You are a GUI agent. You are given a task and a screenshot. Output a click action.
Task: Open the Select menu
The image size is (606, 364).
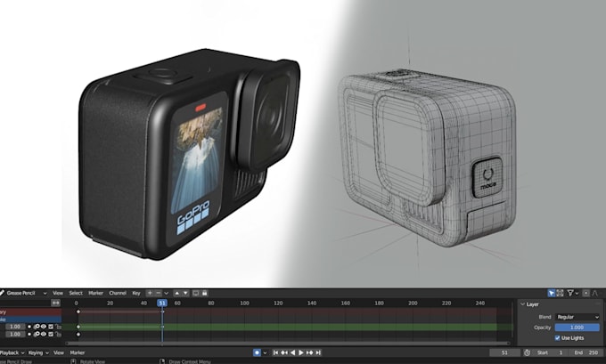(x=76, y=293)
